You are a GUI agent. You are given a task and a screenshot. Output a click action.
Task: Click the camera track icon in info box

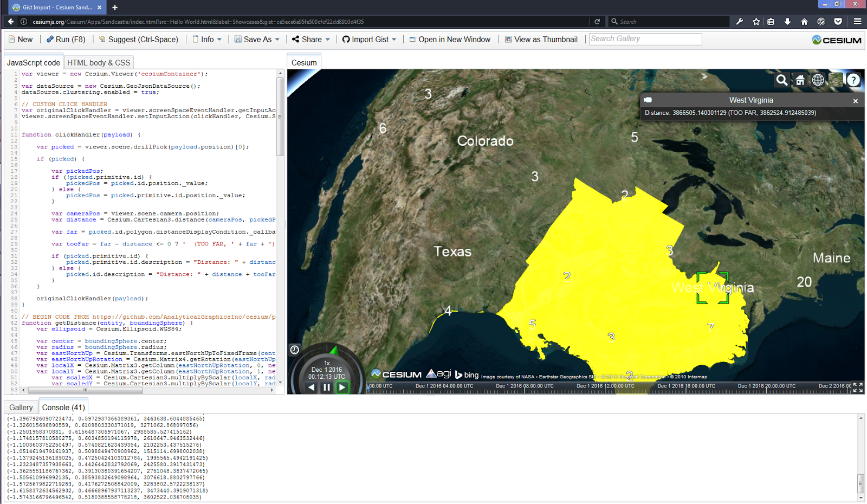[648, 100]
